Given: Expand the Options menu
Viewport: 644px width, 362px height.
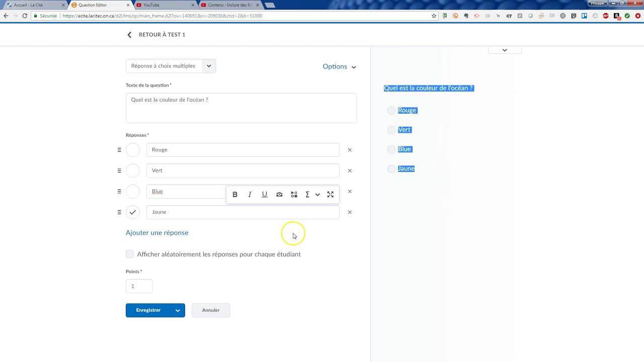Looking at the screenshot, I should [x=340, y=66].
